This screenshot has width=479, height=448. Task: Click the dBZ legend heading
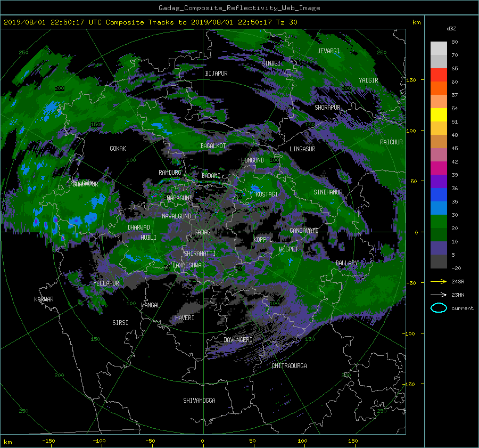click(x=451, y=29)
